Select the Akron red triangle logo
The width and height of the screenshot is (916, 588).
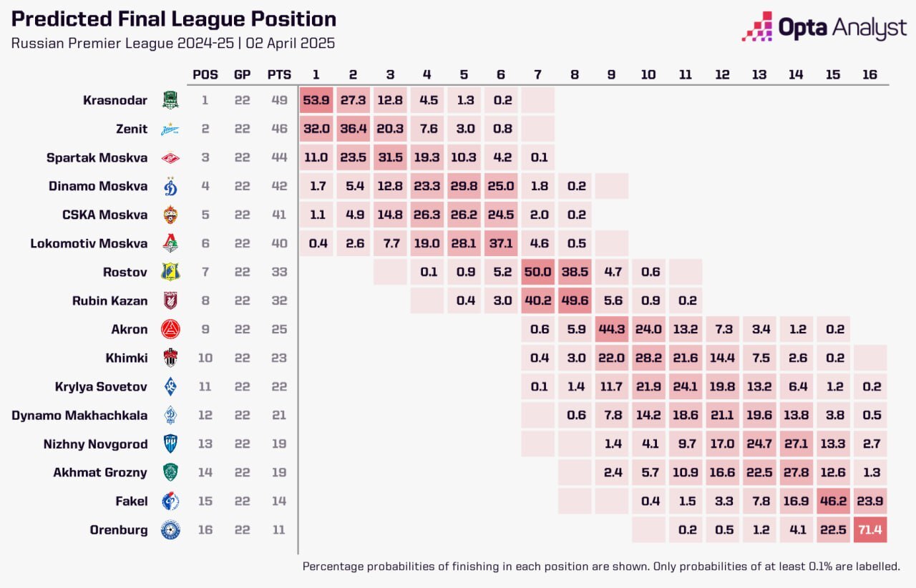170,329
